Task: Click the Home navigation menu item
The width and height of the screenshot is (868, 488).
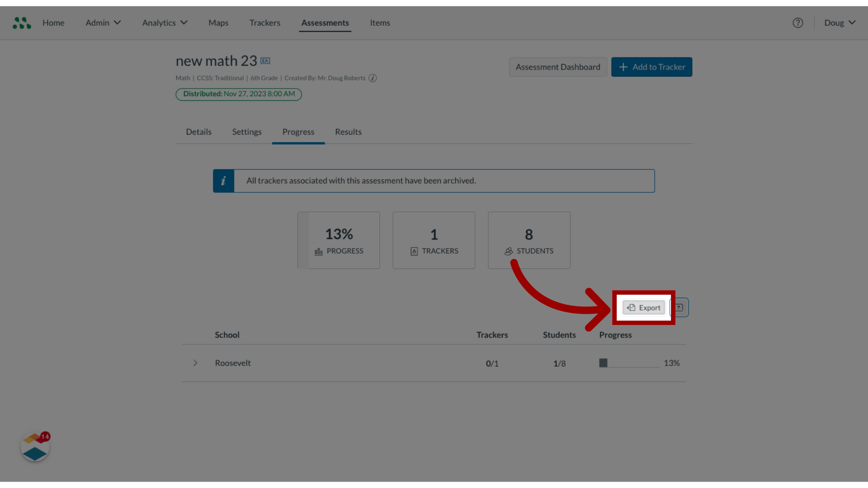Action: click(53, 22)
